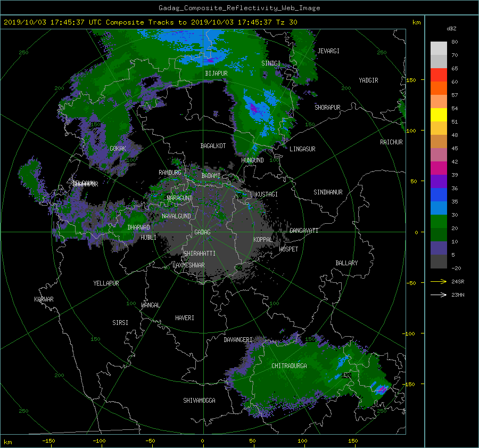The height and width of the screenshot is (448, 479).
Task: Click the YADGIR city label
Action: point(368,80)
